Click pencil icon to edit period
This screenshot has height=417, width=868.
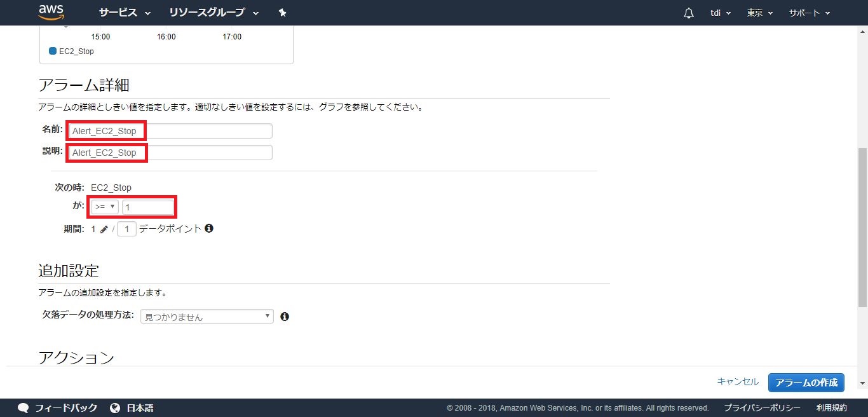click(x=104, y=229)
